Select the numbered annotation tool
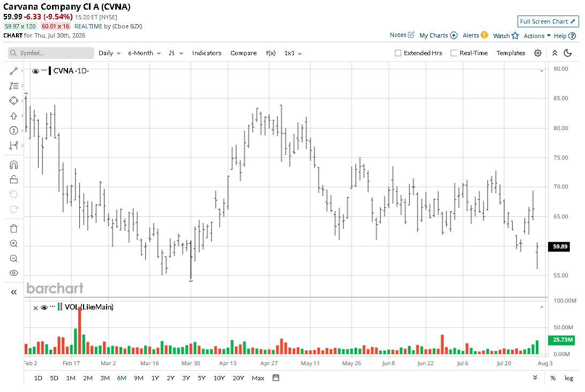 [14, 131]
